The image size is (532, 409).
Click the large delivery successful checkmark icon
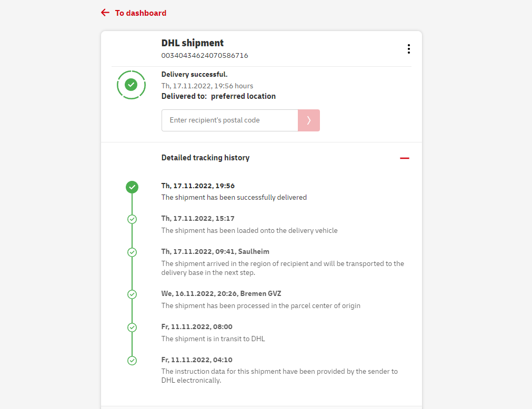(131, 85)
